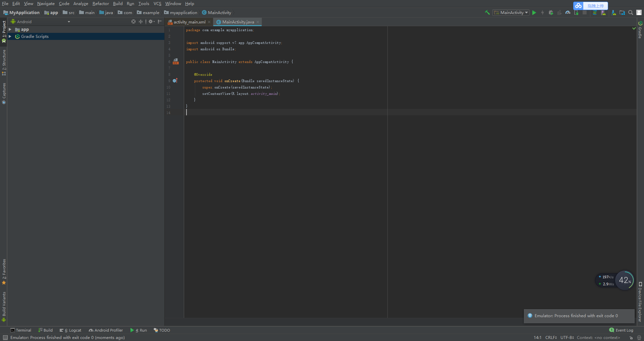Click the user account avatar icon
This screenshot has height=341, width=644.
click(x=639, y=12)
